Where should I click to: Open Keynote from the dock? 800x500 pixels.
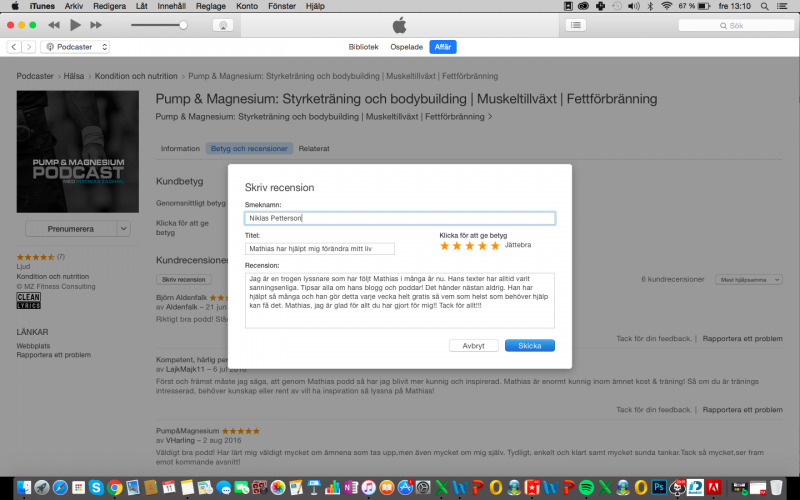tap(314, 487)
